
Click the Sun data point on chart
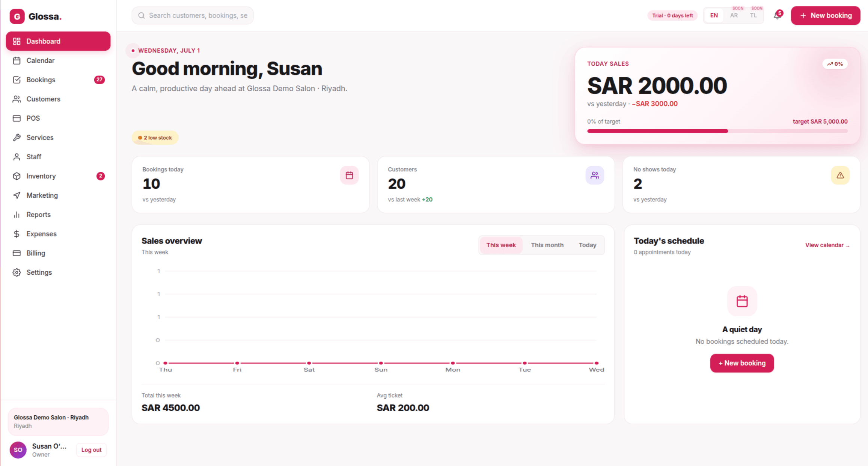pos(381,363)
